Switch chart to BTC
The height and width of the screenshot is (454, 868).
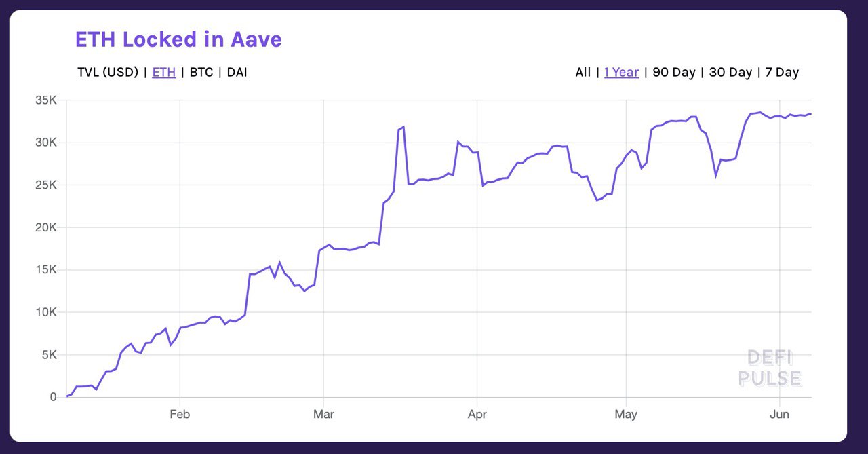201,72
